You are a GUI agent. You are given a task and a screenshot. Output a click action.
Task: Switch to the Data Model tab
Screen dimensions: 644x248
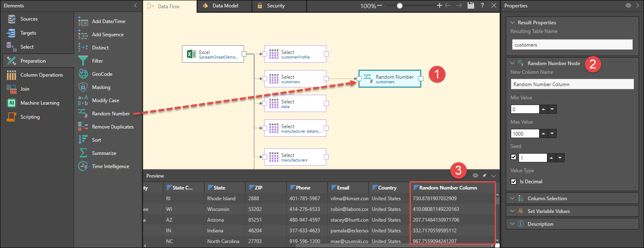click(225, 6)
